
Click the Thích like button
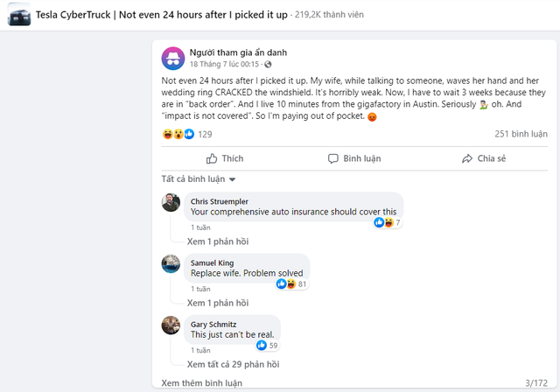click(225, 158)
